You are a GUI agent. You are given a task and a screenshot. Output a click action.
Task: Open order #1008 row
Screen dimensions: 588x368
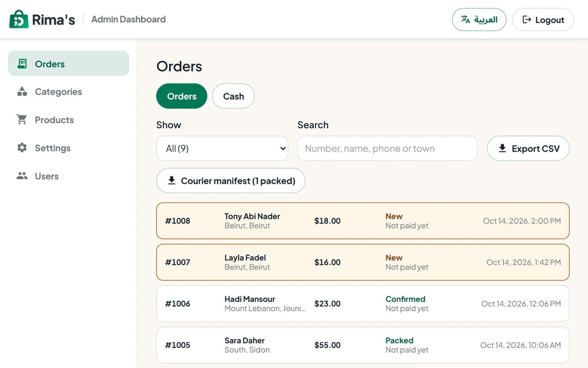click(363, 221)
